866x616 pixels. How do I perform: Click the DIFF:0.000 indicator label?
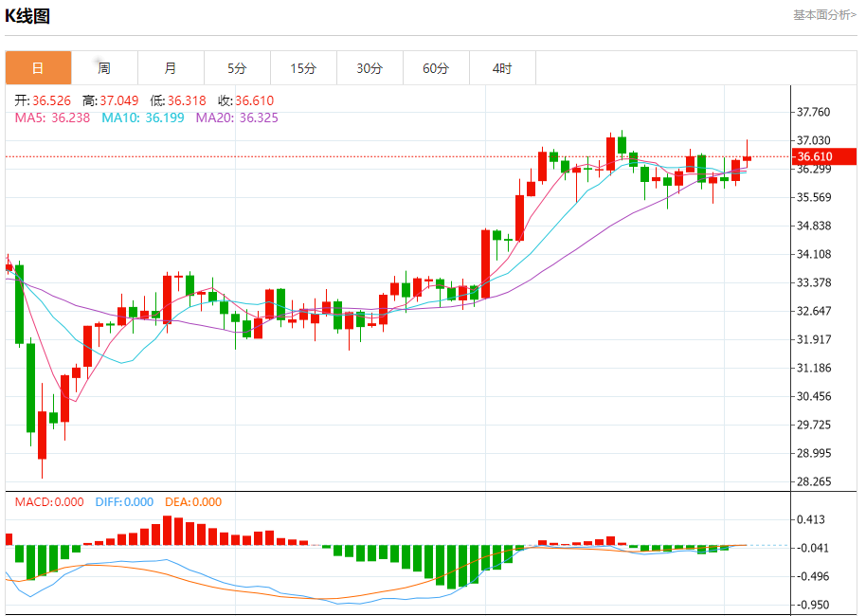coord(124,501)
